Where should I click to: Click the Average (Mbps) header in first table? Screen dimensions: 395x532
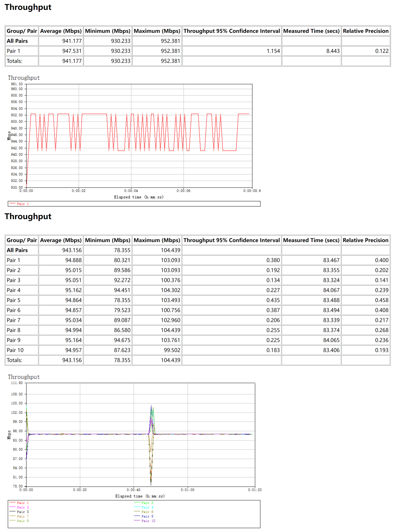point(61,31)
